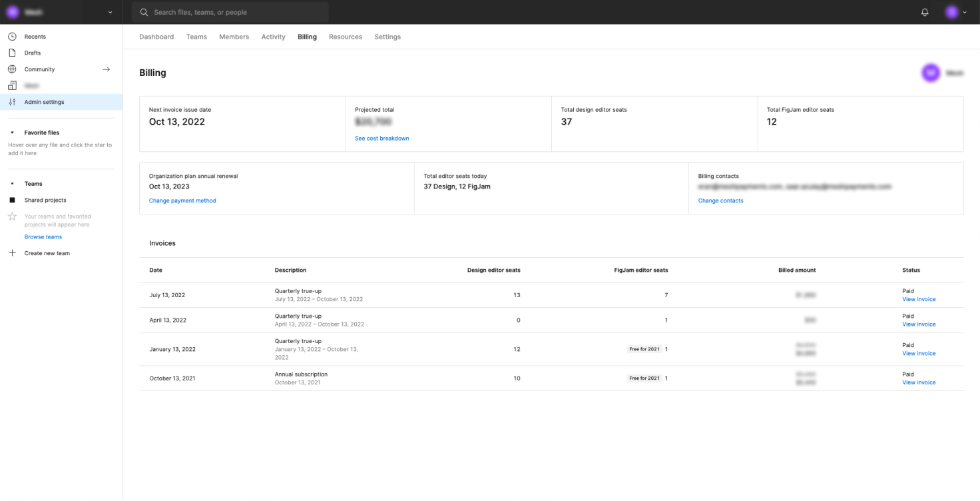Click Change payment method link

coord(182,201)
